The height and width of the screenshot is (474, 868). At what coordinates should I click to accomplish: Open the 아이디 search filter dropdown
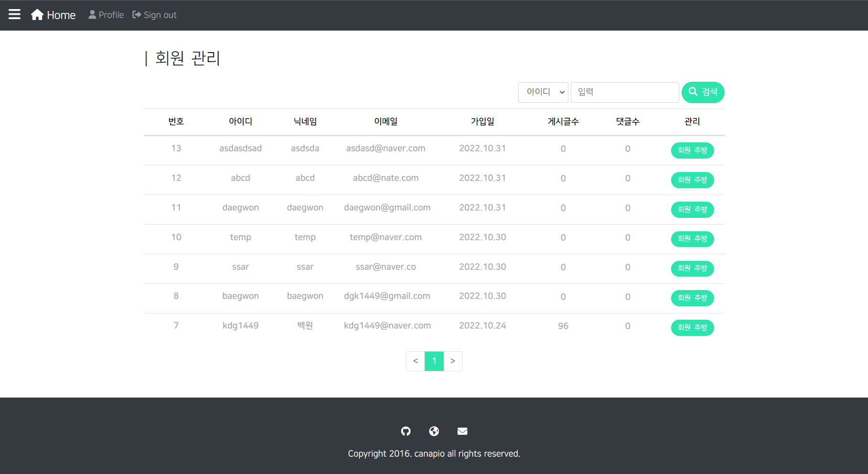coord(542,92)
